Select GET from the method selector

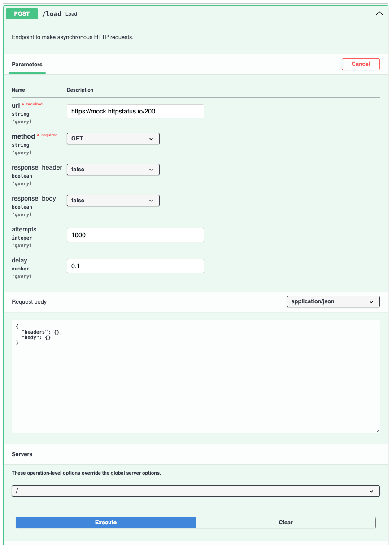click(x=113, y=139)
